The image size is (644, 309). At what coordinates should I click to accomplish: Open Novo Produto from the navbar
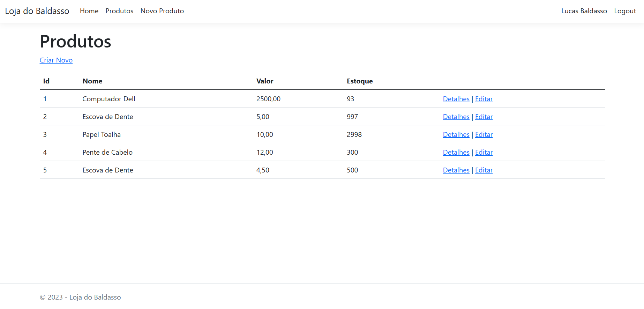(162, 11)
